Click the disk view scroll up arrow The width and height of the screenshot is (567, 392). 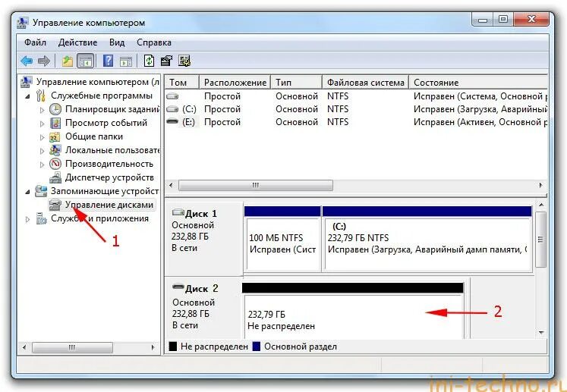(x=541, y=205)
